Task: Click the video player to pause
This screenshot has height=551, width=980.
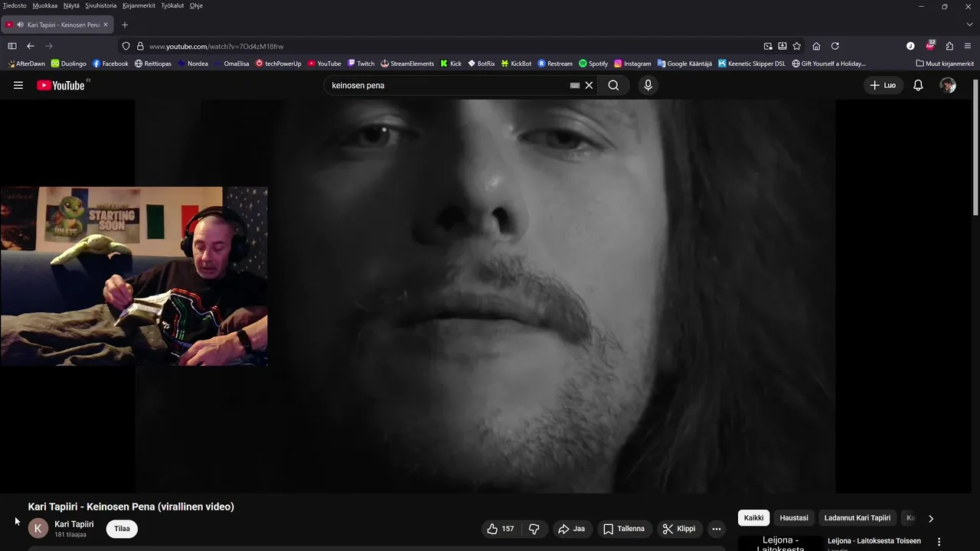Action: (x=485, y=296)
